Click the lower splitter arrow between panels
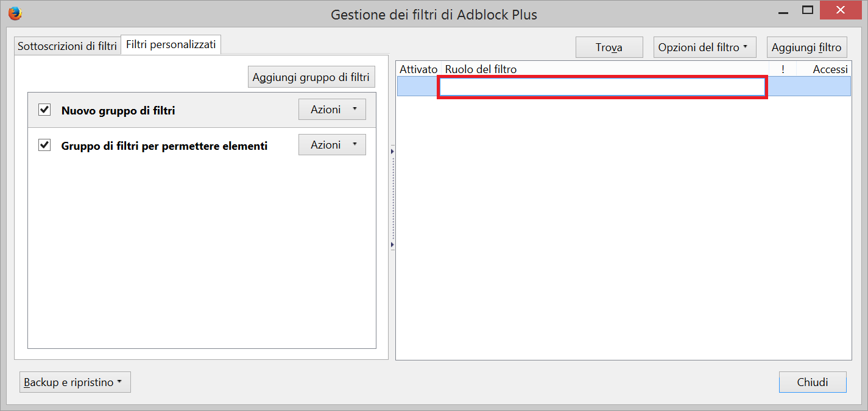The height and width of the screenshot is (411, 868). 392,245
